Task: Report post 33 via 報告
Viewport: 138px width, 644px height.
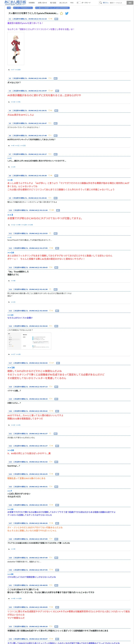Action: (56, 627)
